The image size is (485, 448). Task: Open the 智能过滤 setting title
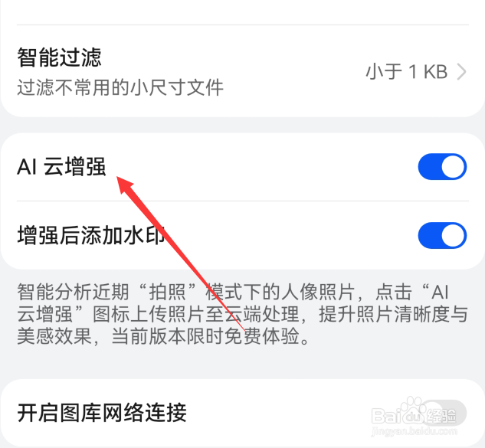coord(60,57)
